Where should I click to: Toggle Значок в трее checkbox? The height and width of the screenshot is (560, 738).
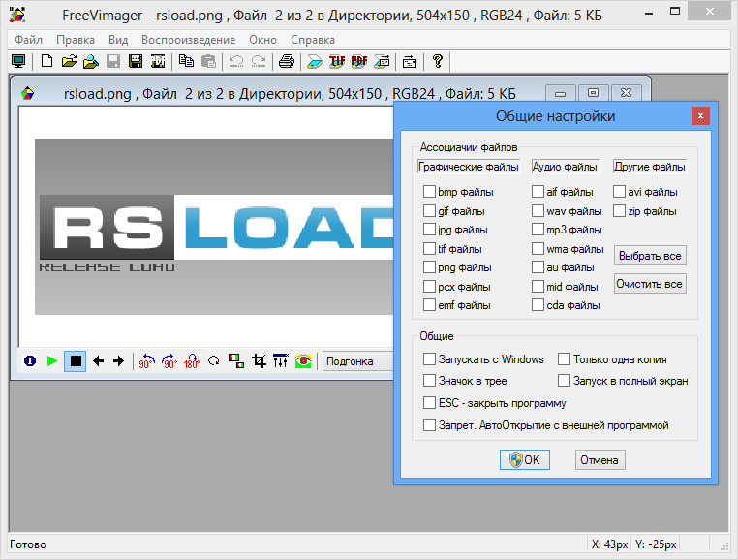(429, 380)
